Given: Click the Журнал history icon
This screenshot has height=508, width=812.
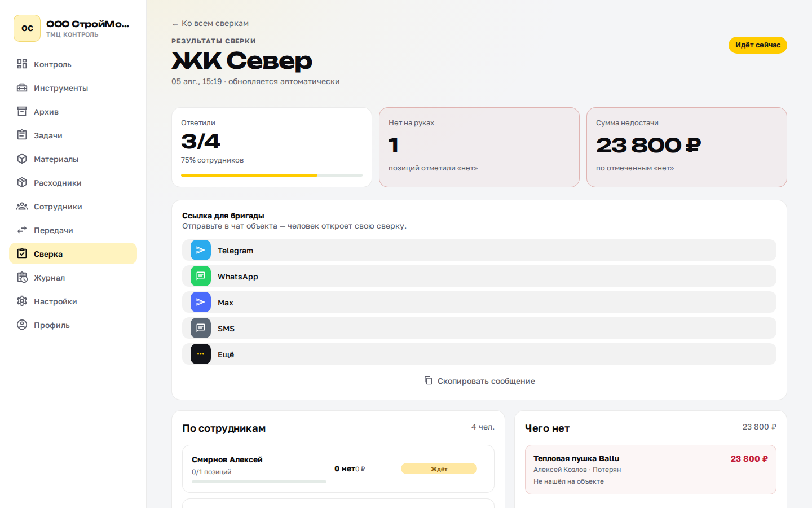Looking at the screenshot, I should tap(22, 277).
